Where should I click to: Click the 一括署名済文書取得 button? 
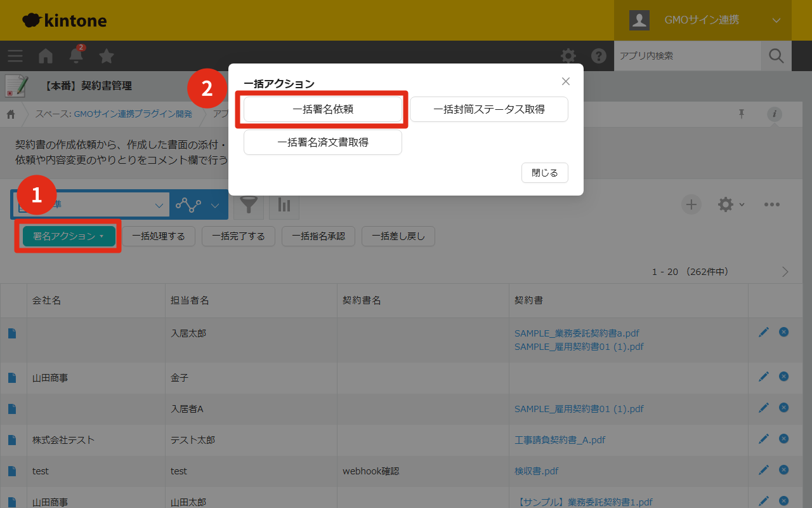coord(323,142)
